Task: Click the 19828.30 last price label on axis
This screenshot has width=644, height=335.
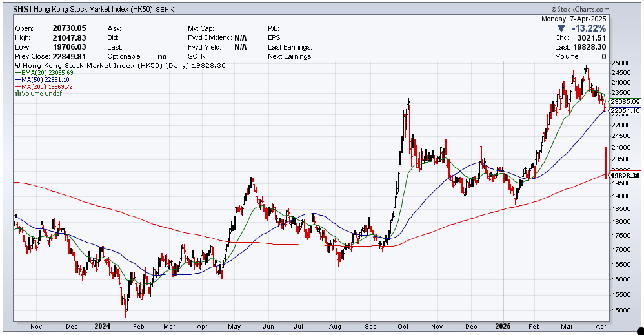Action: pyautogui.click(x=624, y=176)
